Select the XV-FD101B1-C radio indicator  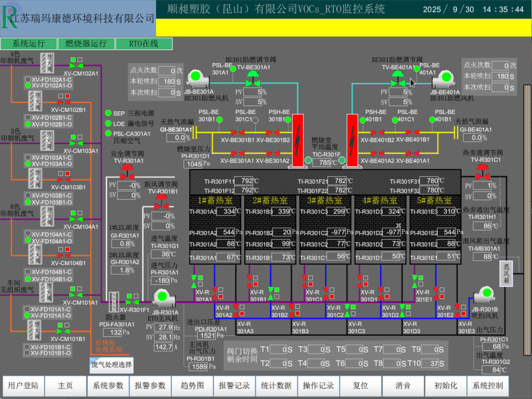point(27,347)
